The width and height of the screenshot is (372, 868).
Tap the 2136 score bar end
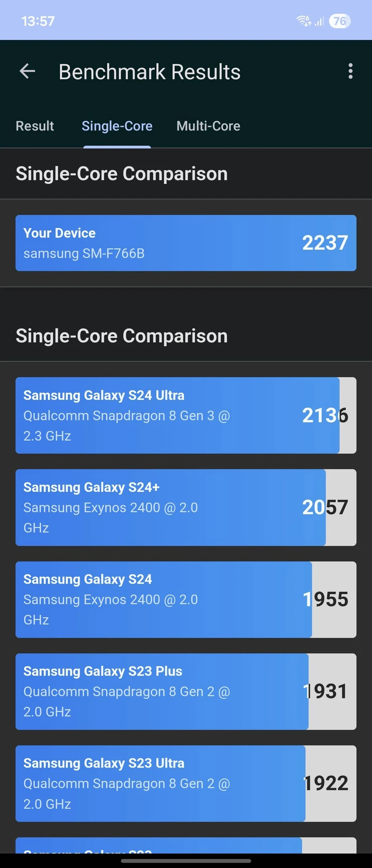pos(325,415)
